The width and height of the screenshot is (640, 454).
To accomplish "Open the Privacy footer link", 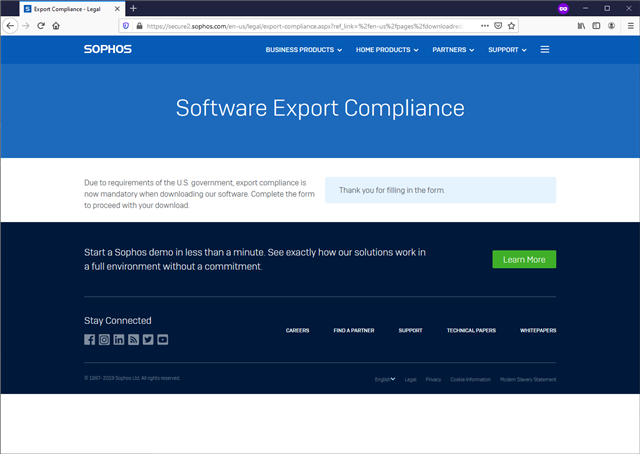I will (x=433, y=379).
